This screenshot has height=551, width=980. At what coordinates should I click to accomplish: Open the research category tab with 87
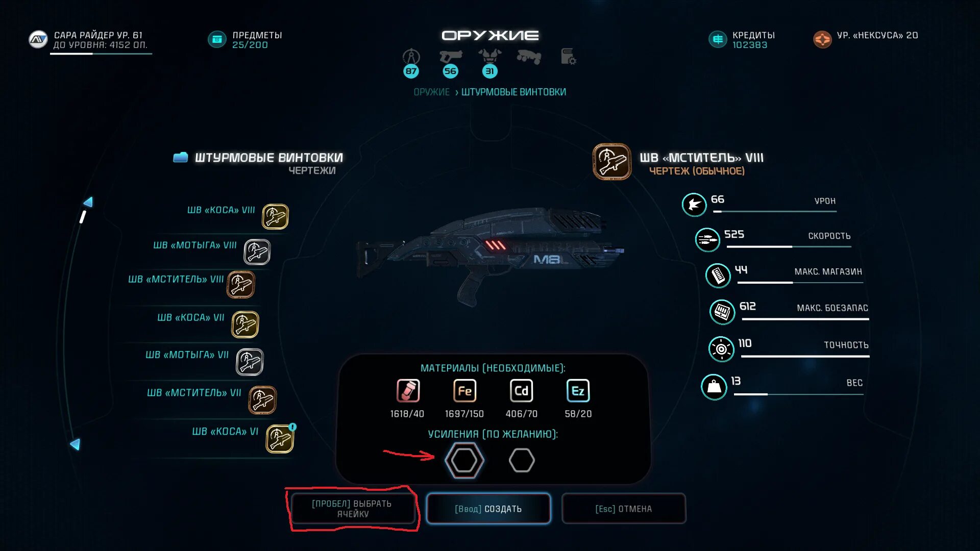pyautogui.click(x=411, y=63)
